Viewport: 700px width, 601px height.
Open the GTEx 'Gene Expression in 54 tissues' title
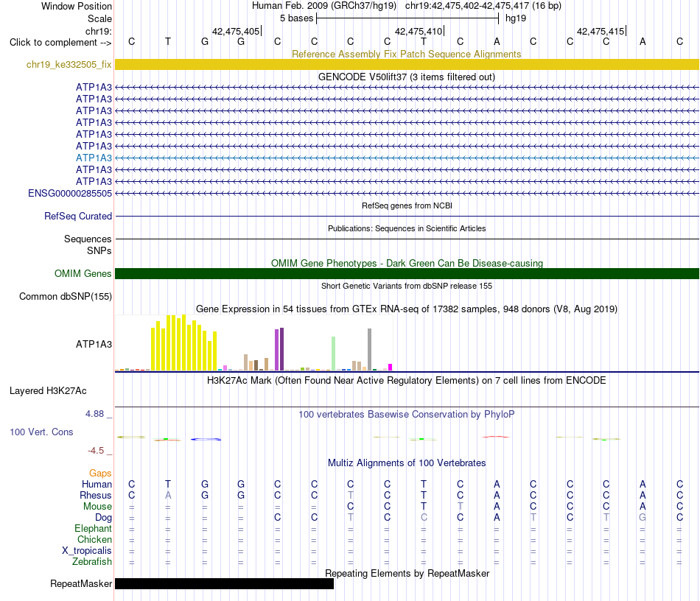(406, 309)
